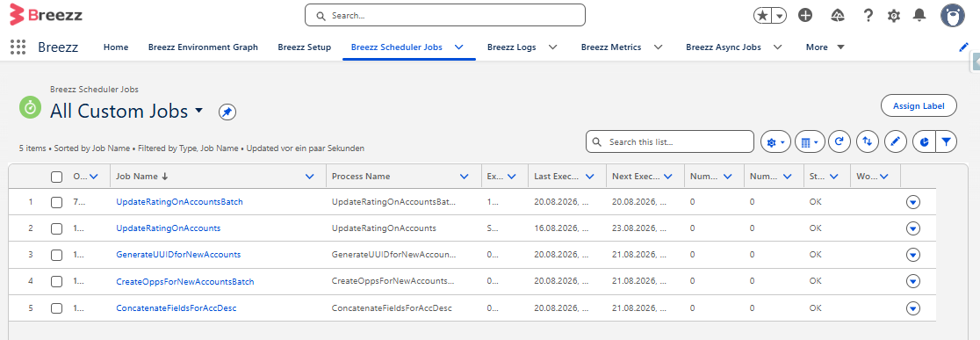Open Global Actions plus icon
The height and width of the screenshot is (340, 980).
point(805,16)
